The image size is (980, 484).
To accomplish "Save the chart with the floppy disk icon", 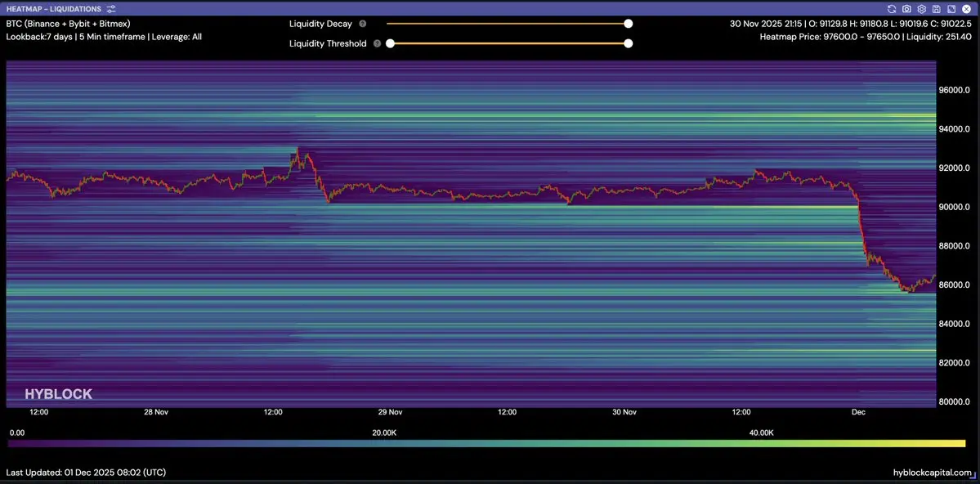I will pos(936,9).
